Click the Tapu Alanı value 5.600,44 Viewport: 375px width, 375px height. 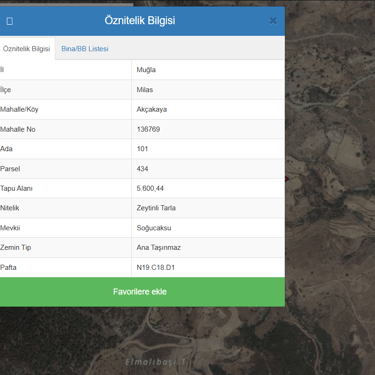150,188
